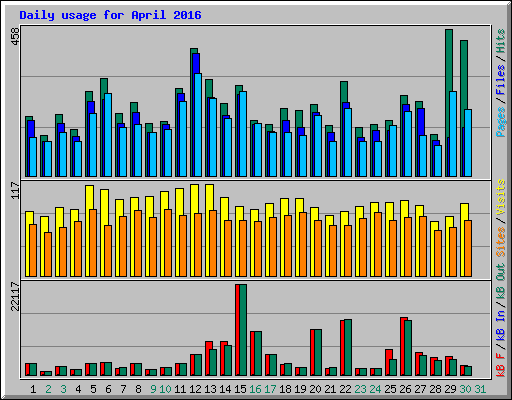Click the 'Files' legend label

tap(501, 80)
